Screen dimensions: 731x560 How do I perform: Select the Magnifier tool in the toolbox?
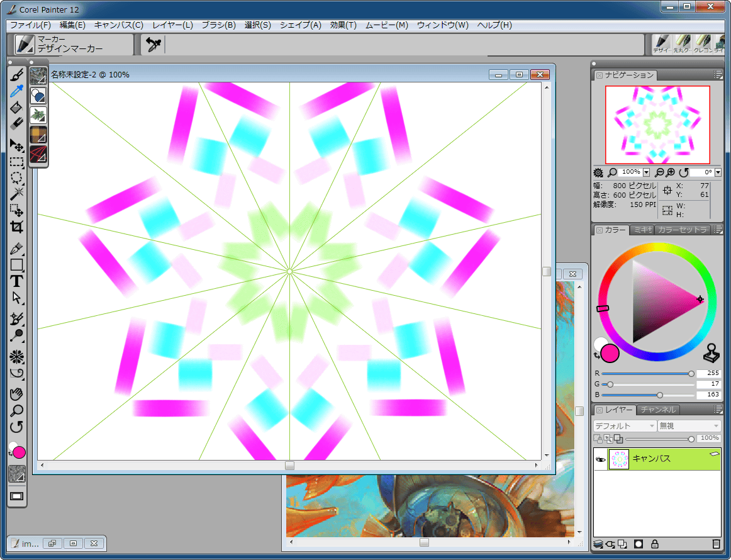[x=16, y=411]
